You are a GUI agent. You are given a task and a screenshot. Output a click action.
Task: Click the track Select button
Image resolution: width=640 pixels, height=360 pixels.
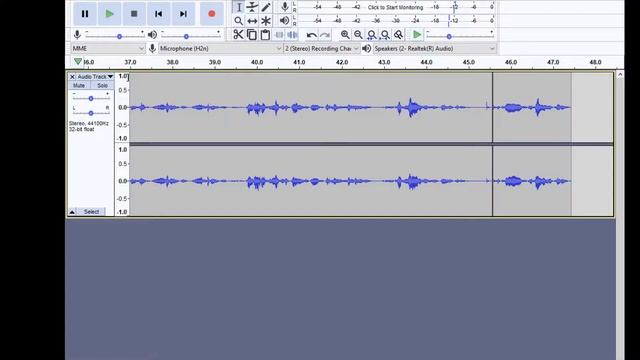tap(91, 212)
